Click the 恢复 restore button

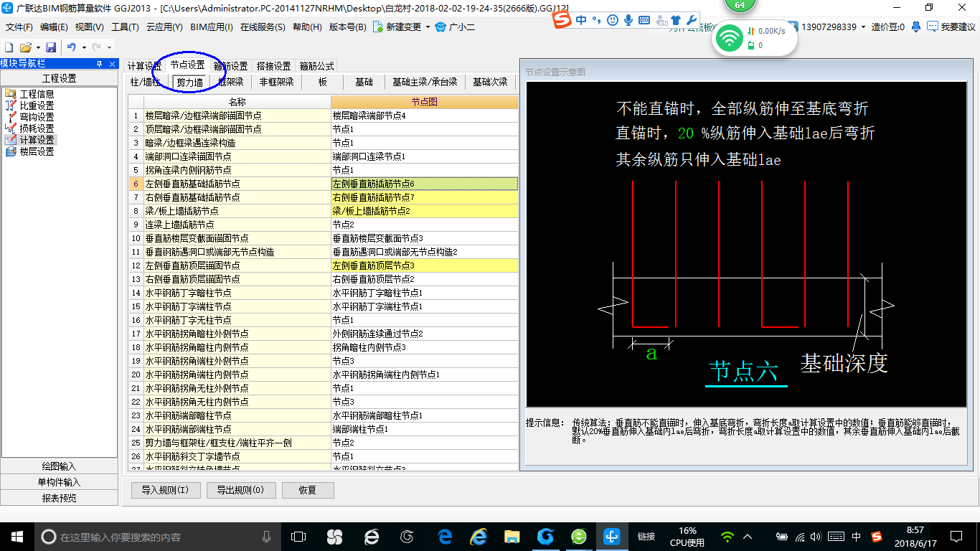pyautogui.click(x=308, y=490)
